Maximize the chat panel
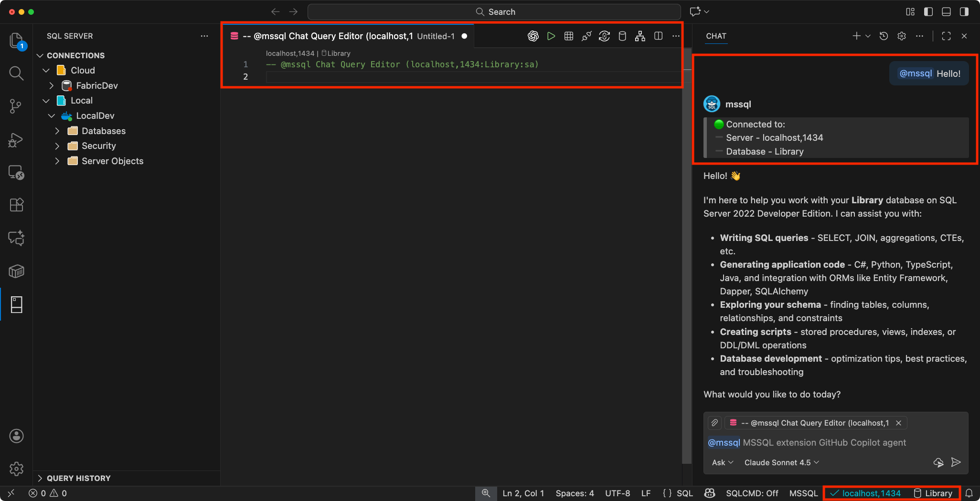Image resolution: width=980 pixels, height=501 pixels. click(946, 36)
